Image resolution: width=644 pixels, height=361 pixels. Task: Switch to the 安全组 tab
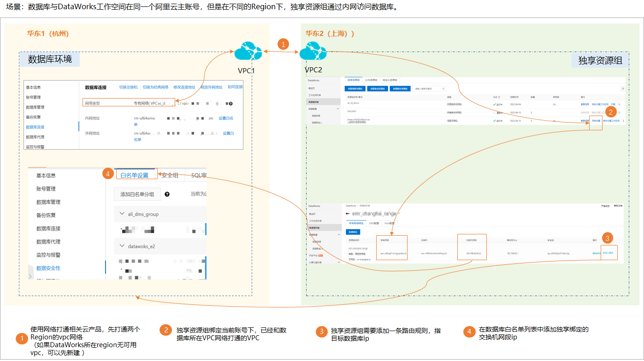pyautogui.click(x=170, y=175)
